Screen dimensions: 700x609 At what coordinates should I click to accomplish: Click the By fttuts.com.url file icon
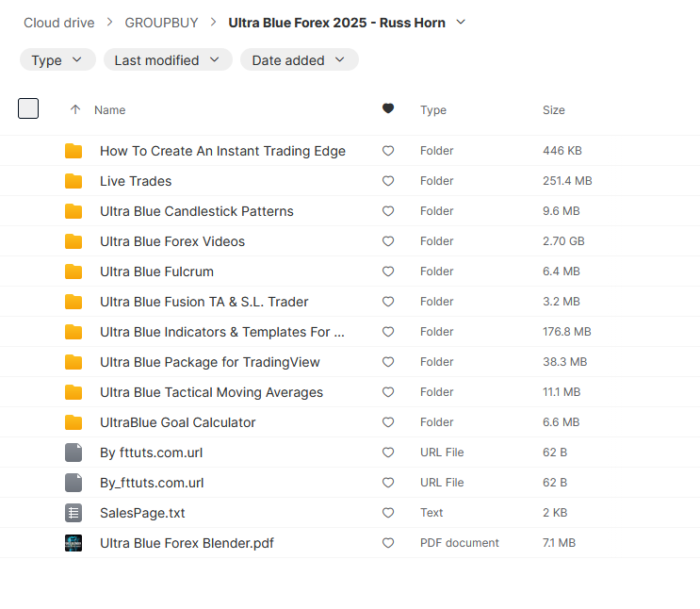click(73, 453)
